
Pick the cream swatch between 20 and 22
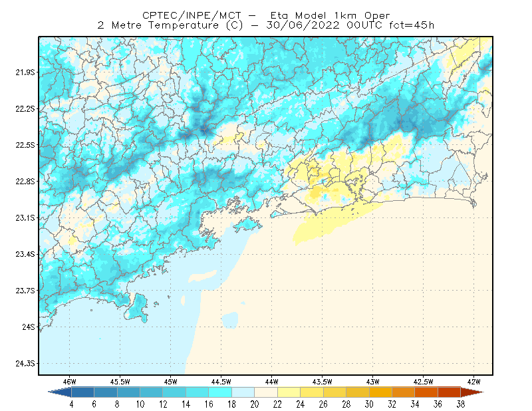266,392
